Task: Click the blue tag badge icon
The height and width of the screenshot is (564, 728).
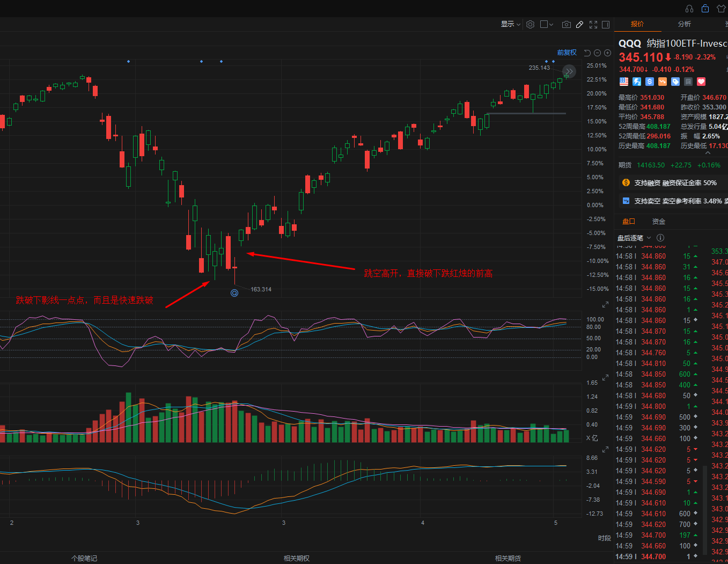Action: 675,82
